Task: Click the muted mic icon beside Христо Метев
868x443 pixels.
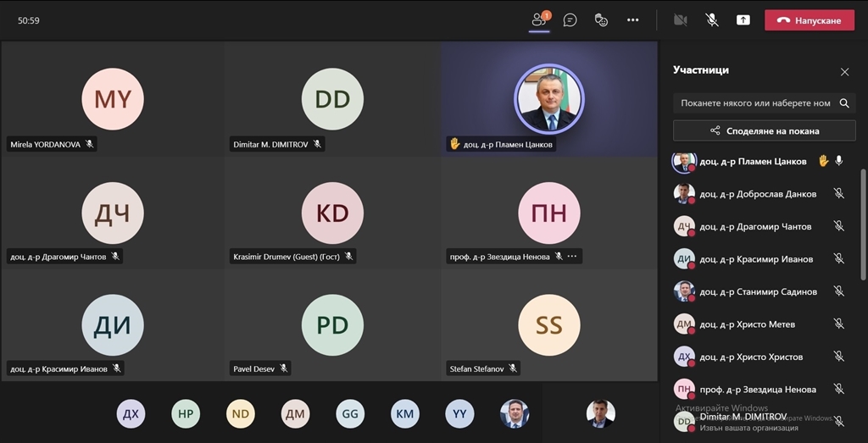Action: (x=838, y=324)
